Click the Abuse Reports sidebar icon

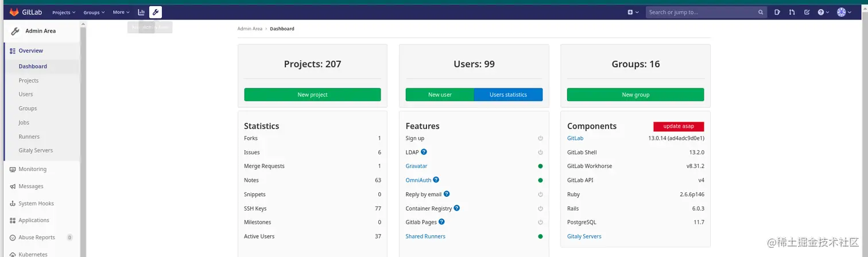[x=13, y=237]
